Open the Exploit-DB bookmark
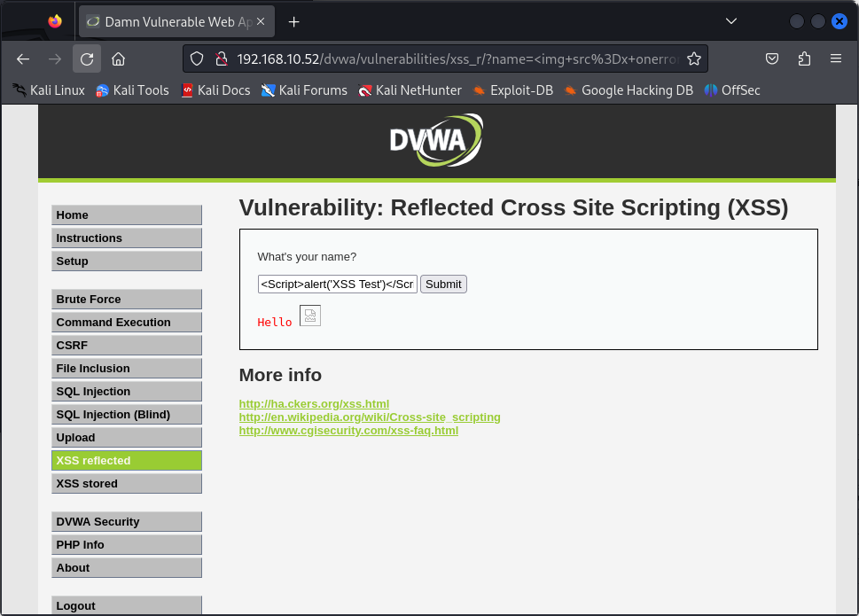 (x=512, y=90)
